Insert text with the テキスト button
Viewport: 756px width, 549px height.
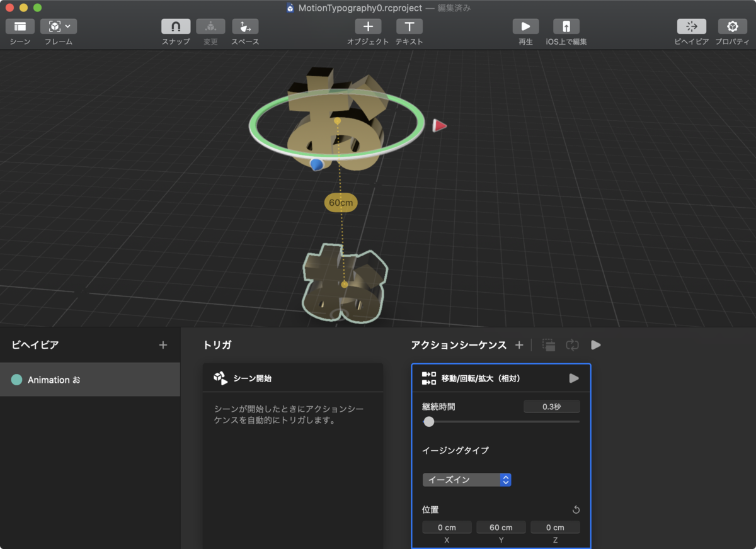409,26
